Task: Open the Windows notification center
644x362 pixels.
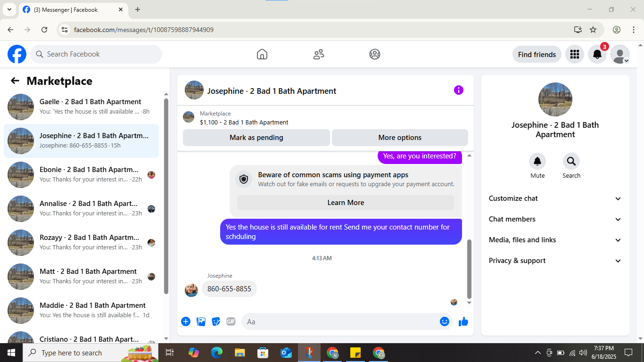Action: pyautogui.click(x=628, y=353)
